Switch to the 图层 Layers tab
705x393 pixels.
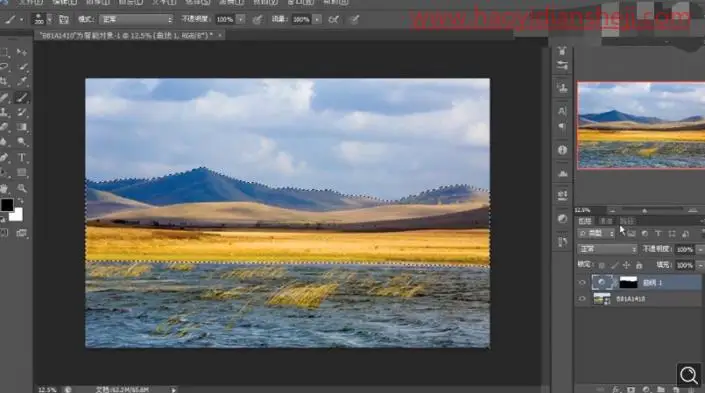pos(585,221)
